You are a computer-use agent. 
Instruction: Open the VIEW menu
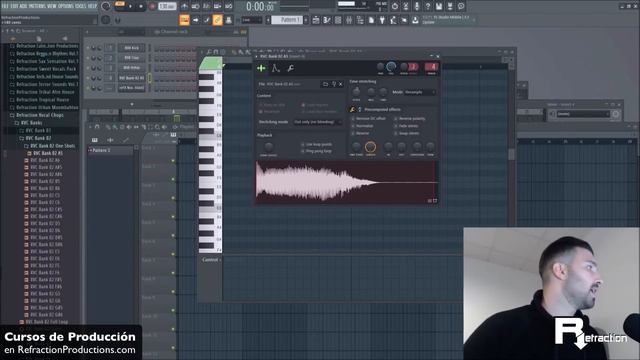pos(51,6)
